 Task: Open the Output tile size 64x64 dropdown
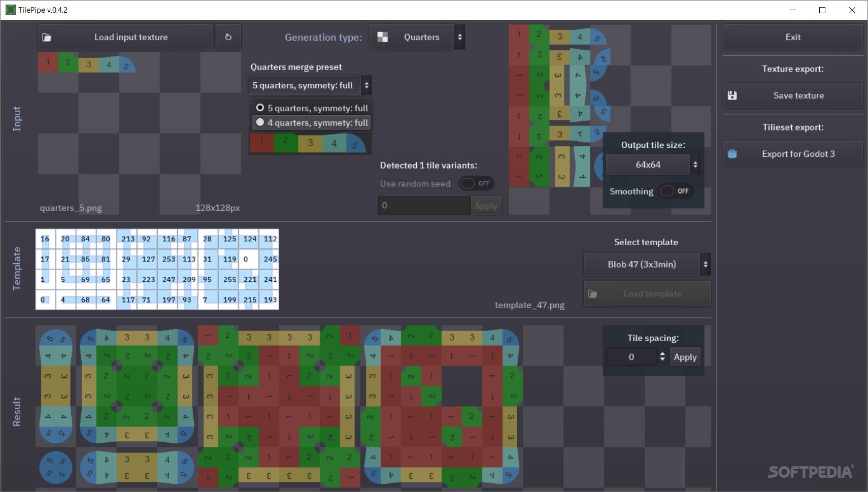653,165
